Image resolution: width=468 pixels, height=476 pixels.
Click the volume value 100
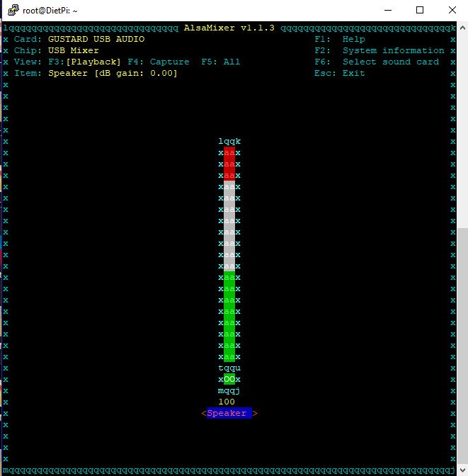pos(227,402)
